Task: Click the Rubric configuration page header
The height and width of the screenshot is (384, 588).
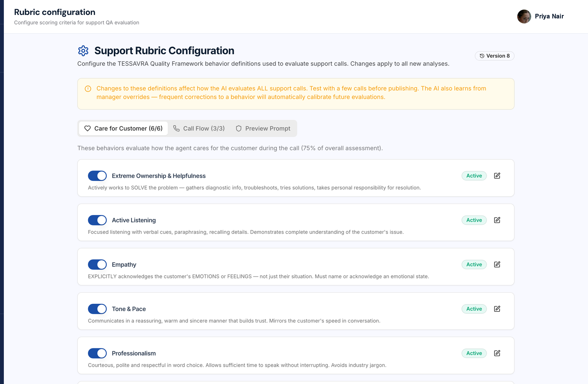Action: (x=55, y=12)
